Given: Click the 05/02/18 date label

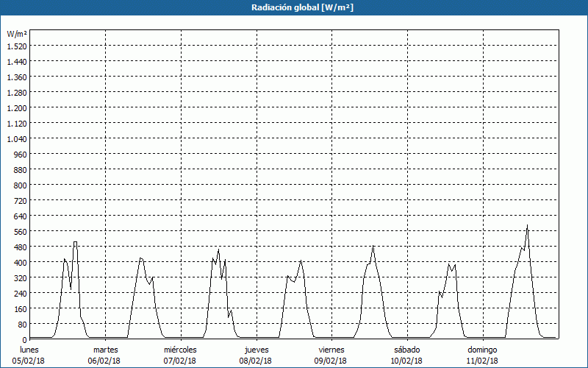Looking at the screenshot, I should click(29, 361).
